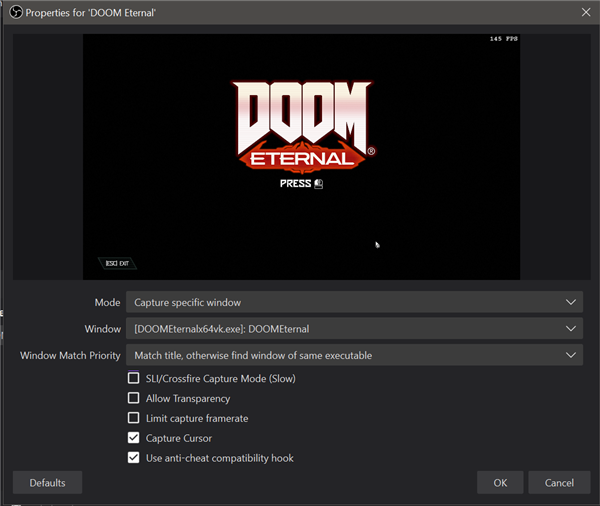Click the 145 FPS counter in preview
600x506 pixels.
(502, 39)
